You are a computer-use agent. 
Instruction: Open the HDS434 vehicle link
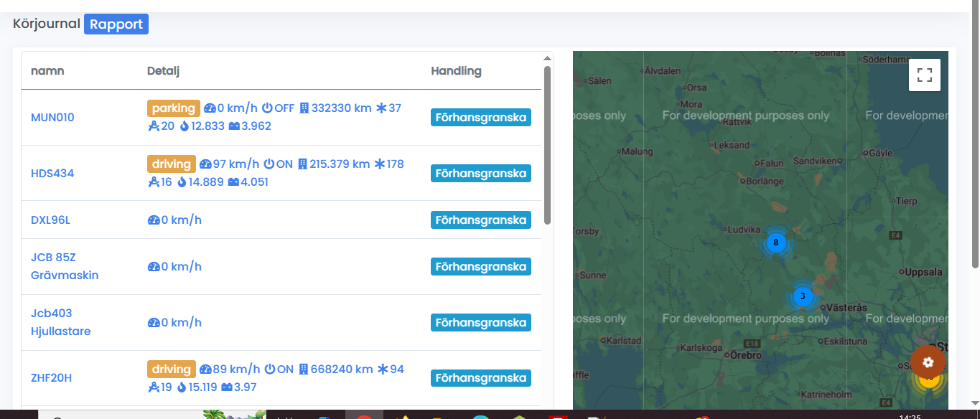coord(52,174)
